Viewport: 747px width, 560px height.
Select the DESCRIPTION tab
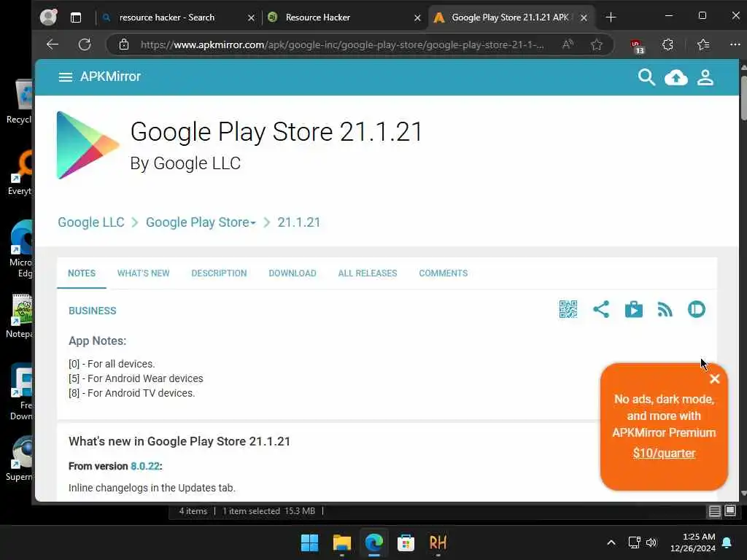click(x=219, y=273)
